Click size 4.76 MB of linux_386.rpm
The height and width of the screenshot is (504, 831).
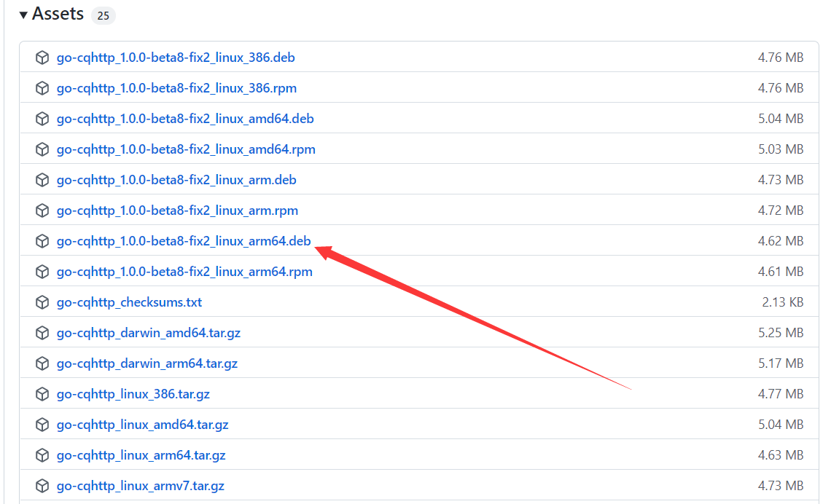[x=781, y=88]
